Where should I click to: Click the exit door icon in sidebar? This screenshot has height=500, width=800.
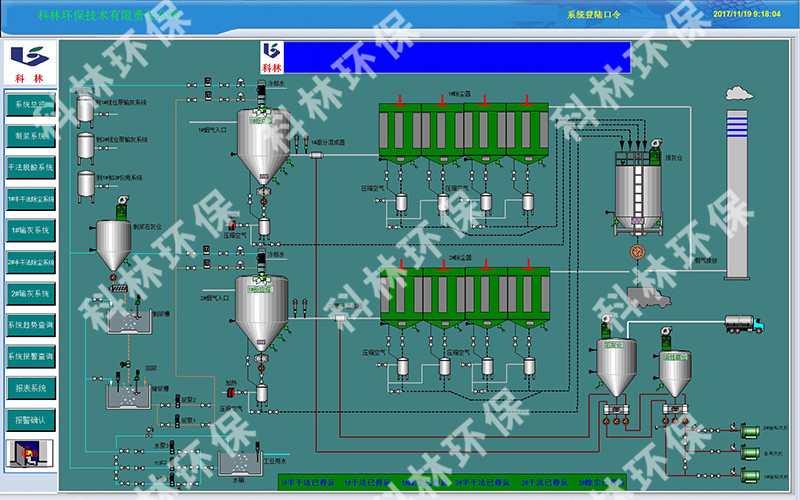(x=30, y=454)
